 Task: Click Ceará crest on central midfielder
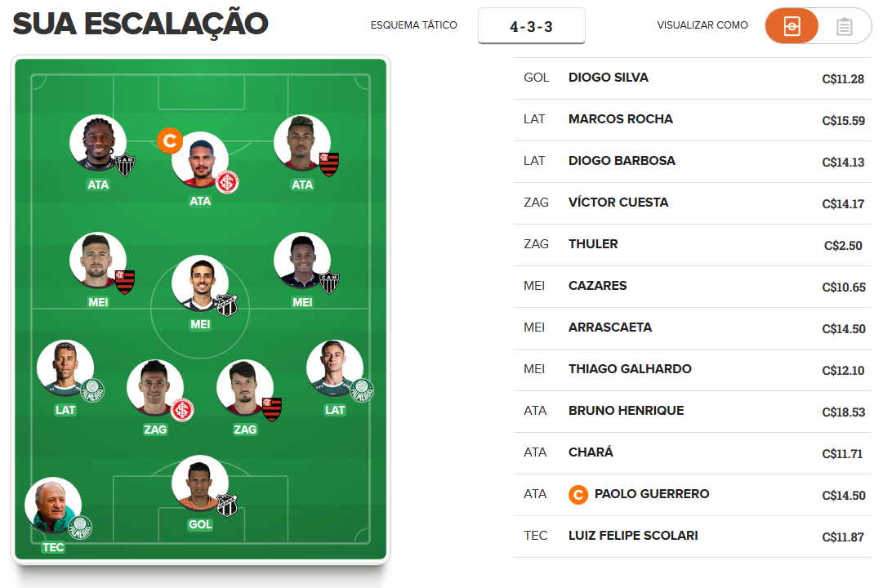(226, 305)
